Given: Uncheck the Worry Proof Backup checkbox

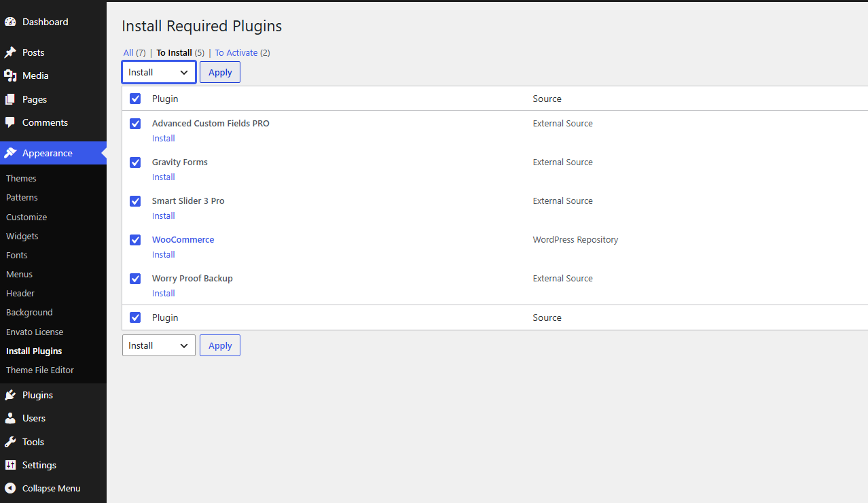Looking at the screenshot, I should pos(135,279).
